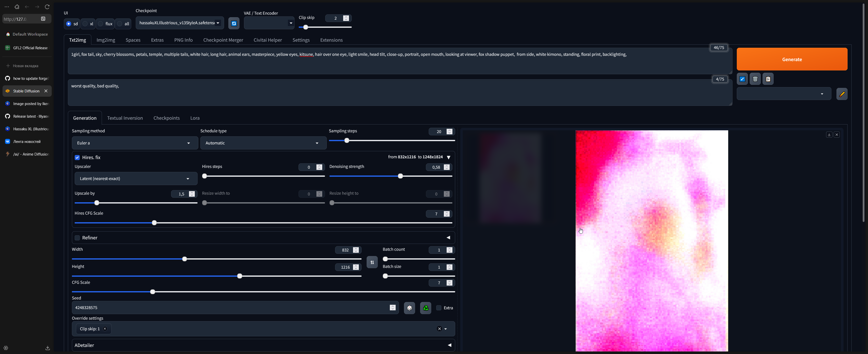Open the Extensions tab
This screenshot has height=354, width=868.
(x=331, y=40)
